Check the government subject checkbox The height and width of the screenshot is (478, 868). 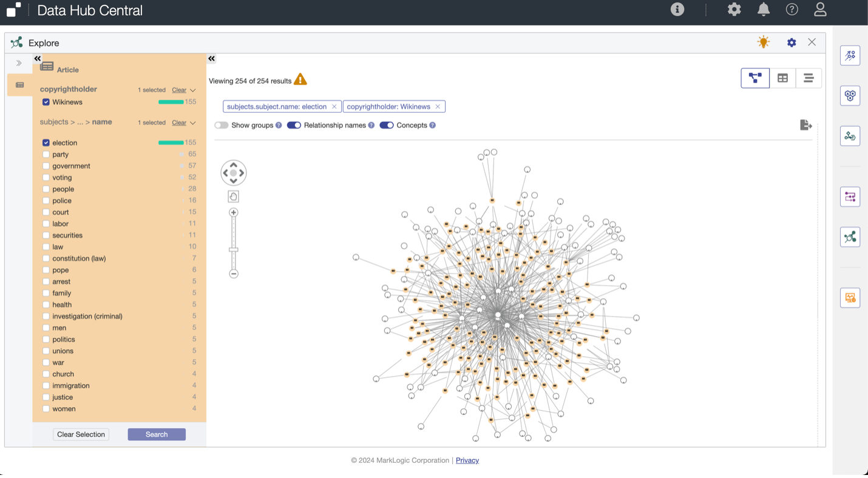click(x=46, y=166)
